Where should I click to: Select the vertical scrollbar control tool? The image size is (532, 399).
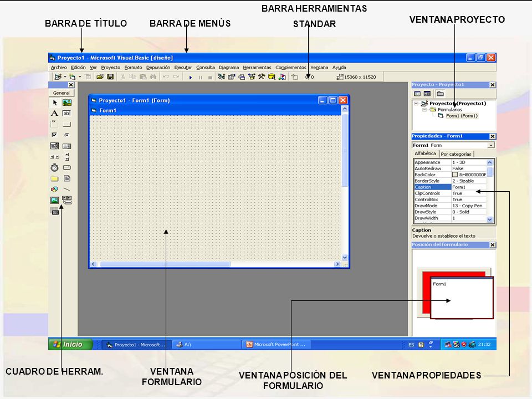(67, 157)
